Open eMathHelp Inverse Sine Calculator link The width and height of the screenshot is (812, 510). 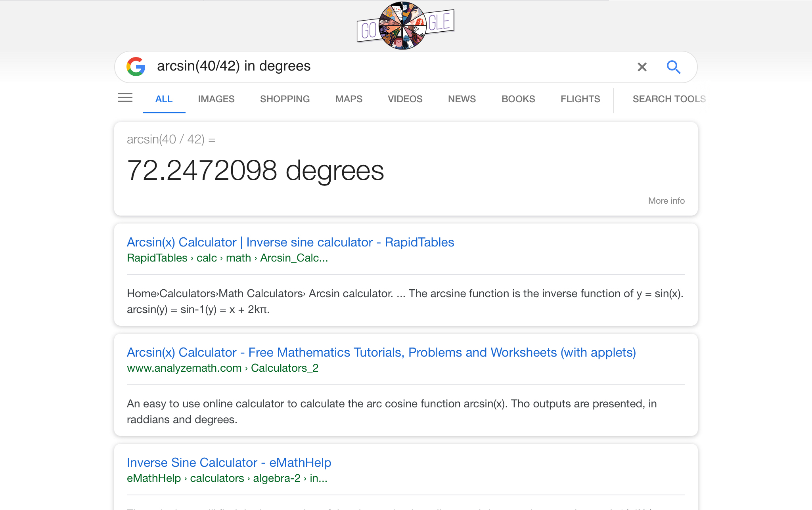tap(229, 462)
